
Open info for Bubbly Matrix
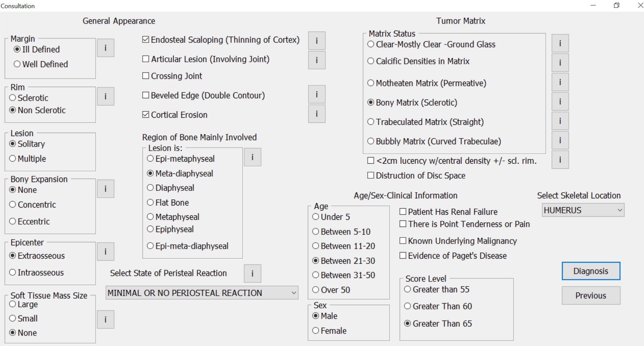point(560,140)
